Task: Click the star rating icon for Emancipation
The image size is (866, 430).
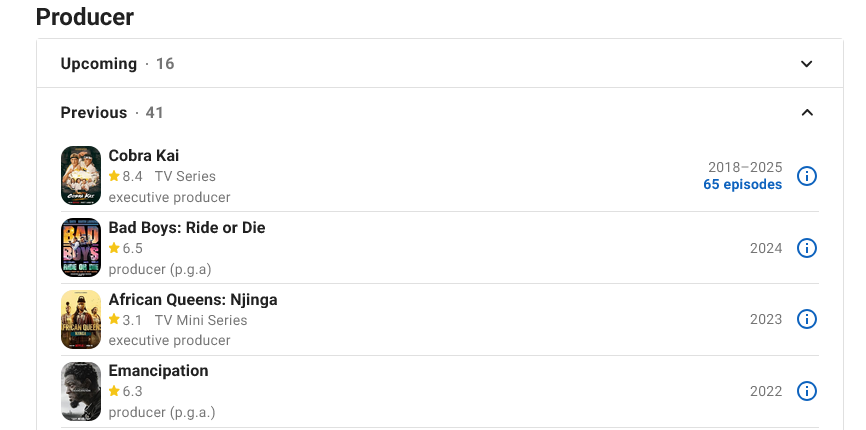Action: tap(114, 391)
